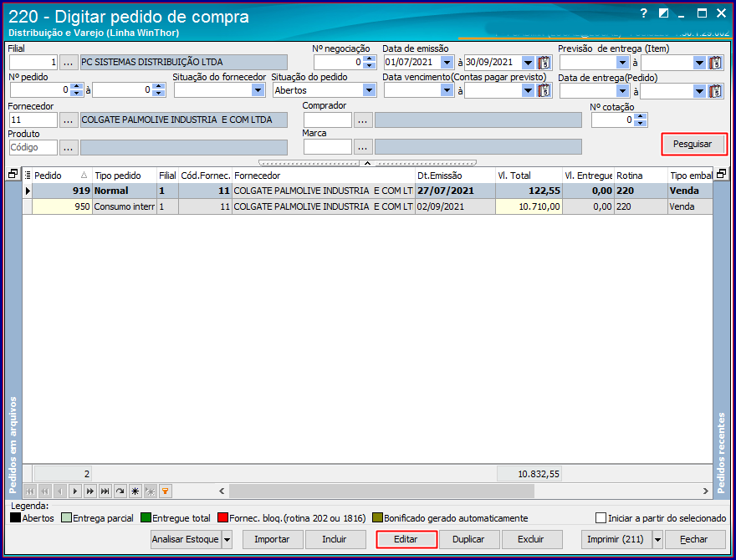Expand Analisar Estoque dropdown arrow
The image size is (736, 560).
[x=227, y=539]
